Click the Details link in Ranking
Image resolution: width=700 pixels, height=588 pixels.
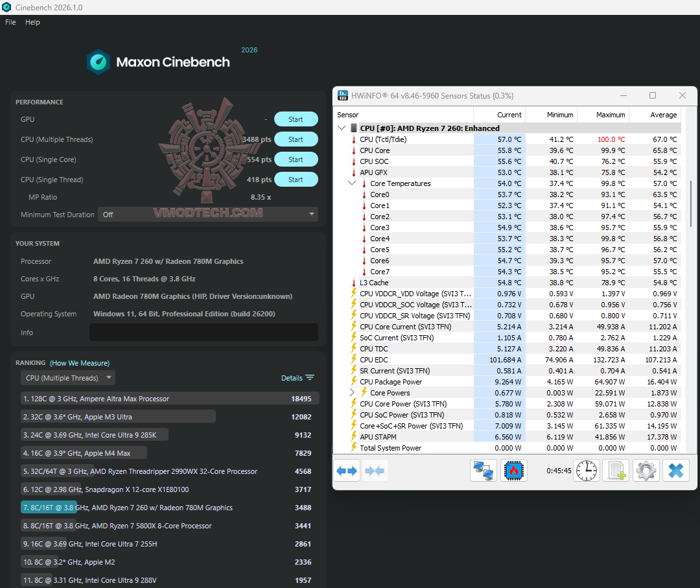(x=292, y=378)
